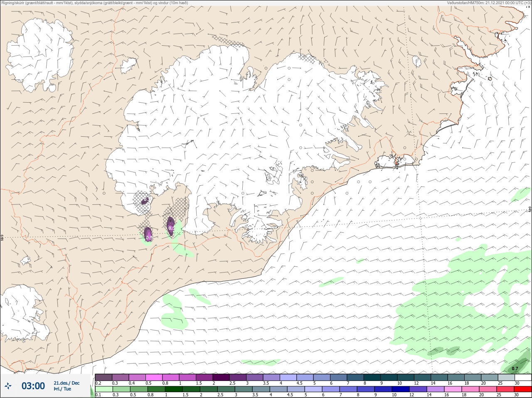Select the 03:00 forecast time display
The width and height of the screenshot is (532, 398).
(x=33, y=386)
